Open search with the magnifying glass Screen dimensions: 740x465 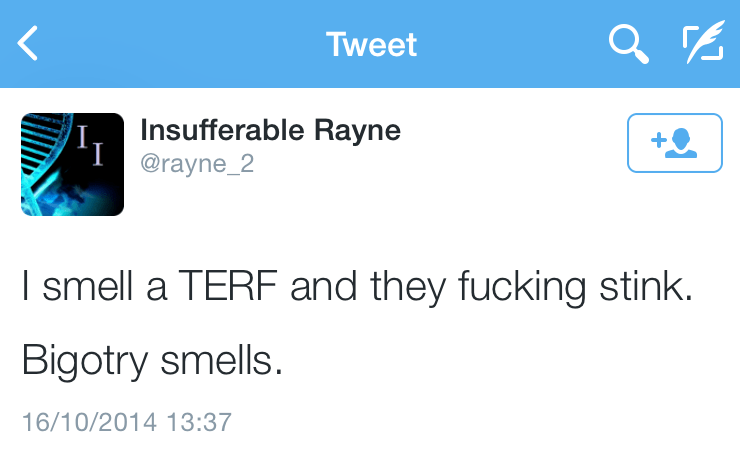coord(628,44)
